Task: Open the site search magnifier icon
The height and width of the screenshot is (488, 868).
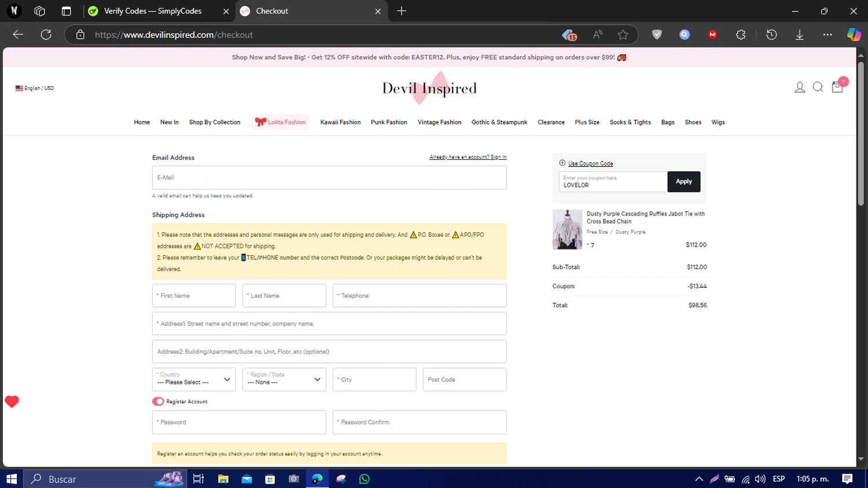Action: point(818,87)
